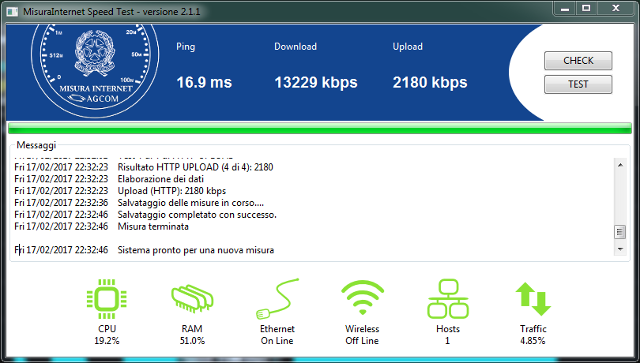The width and height of the screenshot is (640, 363).
Task: Click the Hosts network icon
Action: tap(448, 299)
